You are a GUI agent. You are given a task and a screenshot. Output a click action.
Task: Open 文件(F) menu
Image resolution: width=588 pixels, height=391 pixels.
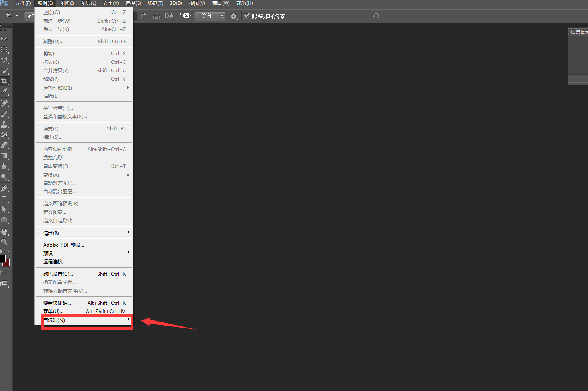[x=23, y=3]
